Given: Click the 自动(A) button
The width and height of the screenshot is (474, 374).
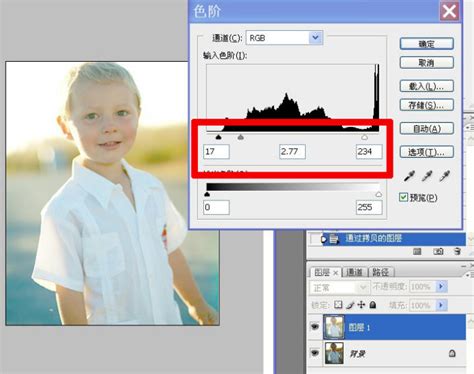Looking at the screenshot, I should tap(427, 128).
